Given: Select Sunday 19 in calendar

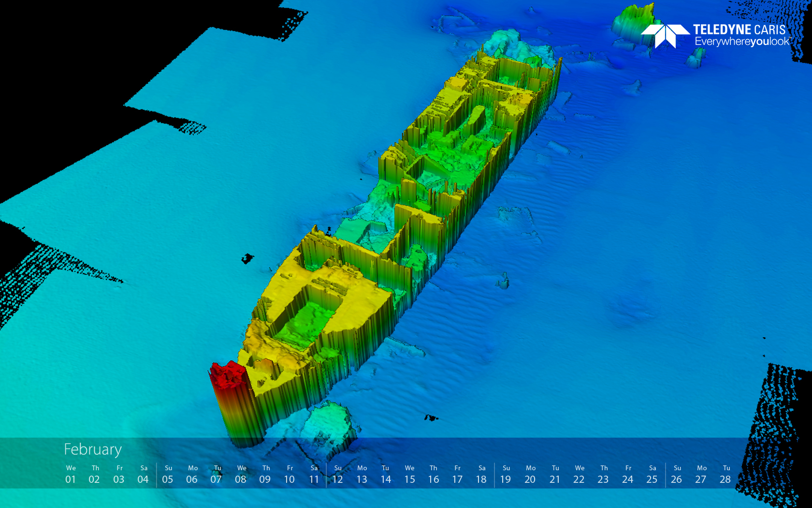Looking at the screenshot, I should pos(506,475).
